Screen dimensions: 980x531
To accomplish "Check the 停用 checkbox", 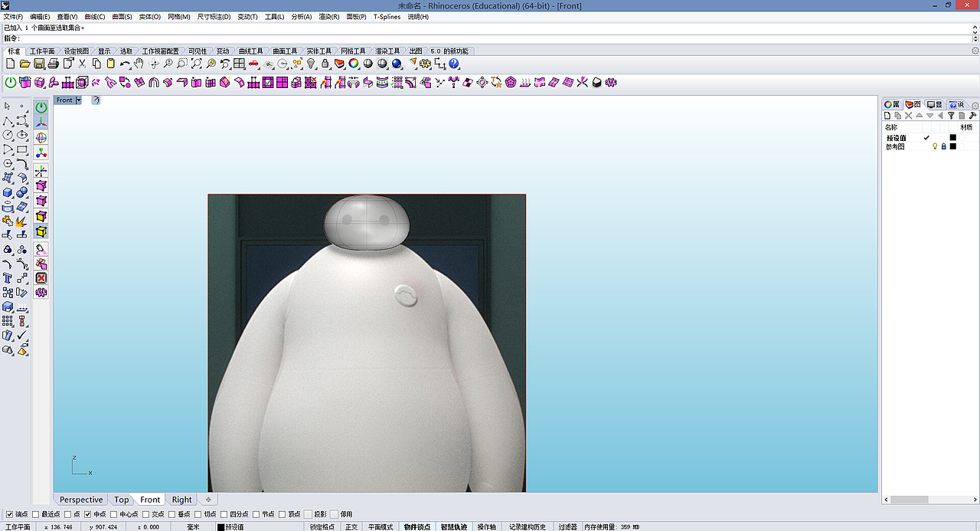I will point(335,514).
